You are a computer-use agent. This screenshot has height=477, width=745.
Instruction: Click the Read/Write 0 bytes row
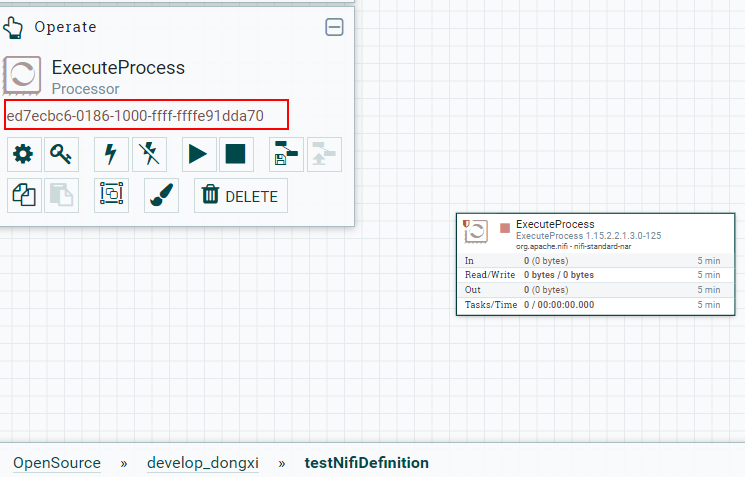[x=595, y=275]
